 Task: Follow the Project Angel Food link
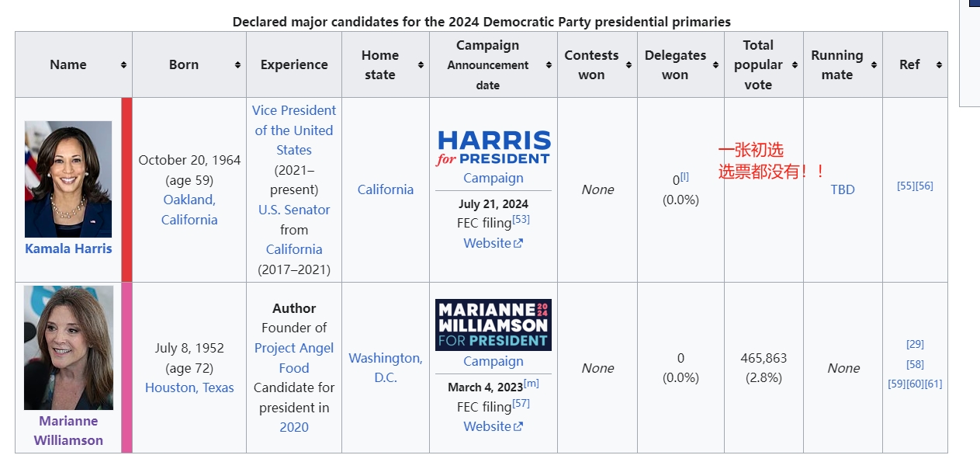point(294,358)
